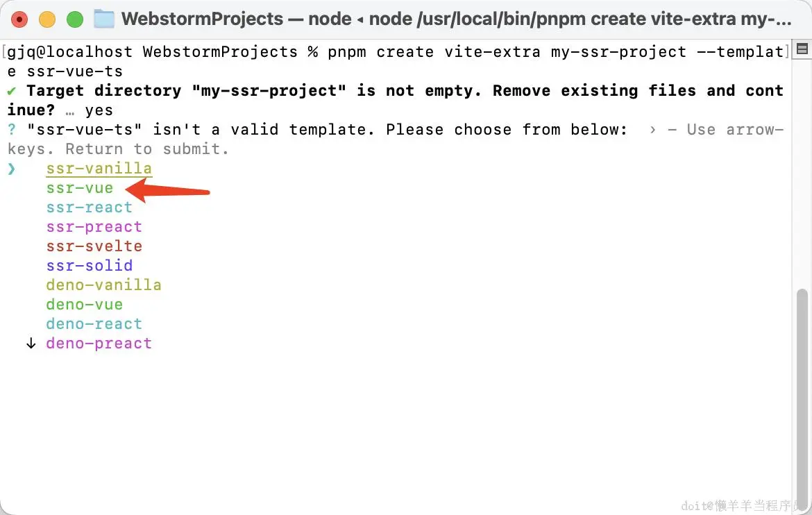812x515 pixels.
Task: Choose the deno-react template
Action: (94, 324)
